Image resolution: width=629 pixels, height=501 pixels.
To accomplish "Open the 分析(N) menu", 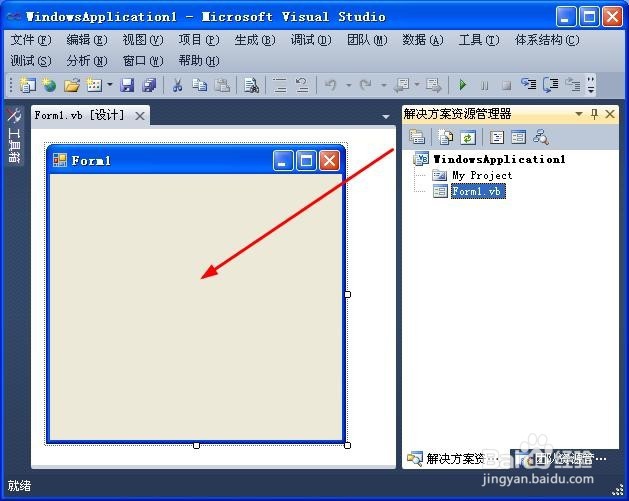I will point(87,61).
